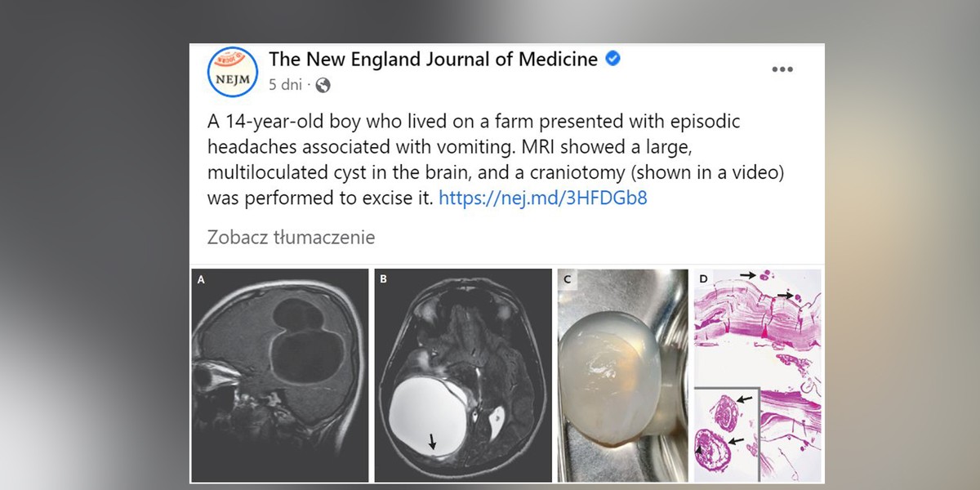The height and width of the screenshot is (490, 980).
Task: Open sagittal MRI image A
Action: click(x=280, y=375)
